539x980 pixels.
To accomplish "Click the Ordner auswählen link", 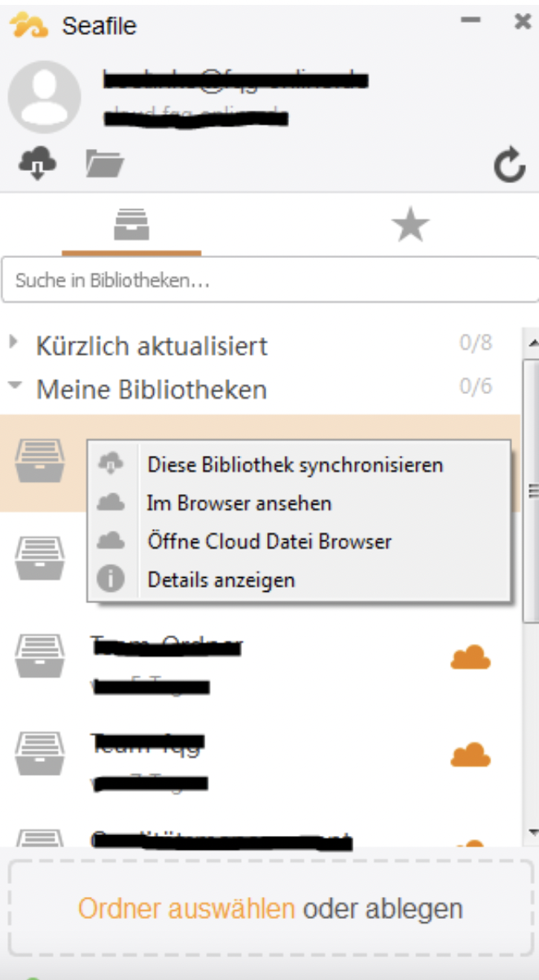I will coord(186,908).
